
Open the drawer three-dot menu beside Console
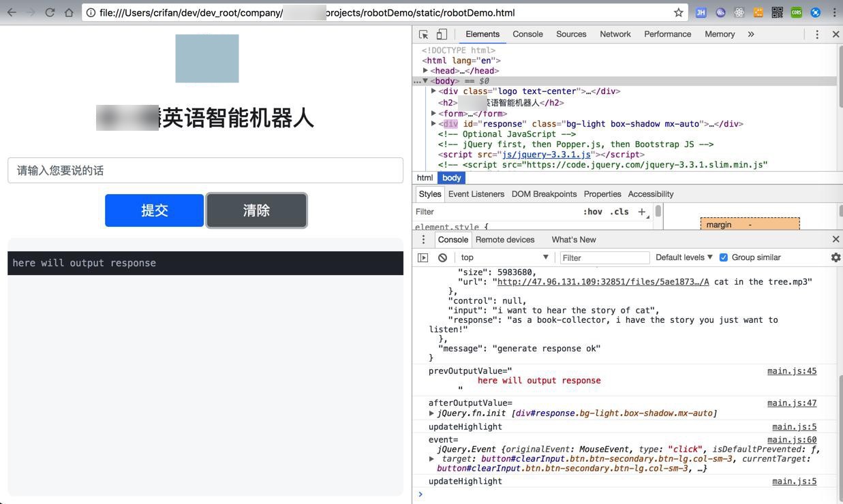(x=423, y=240)
